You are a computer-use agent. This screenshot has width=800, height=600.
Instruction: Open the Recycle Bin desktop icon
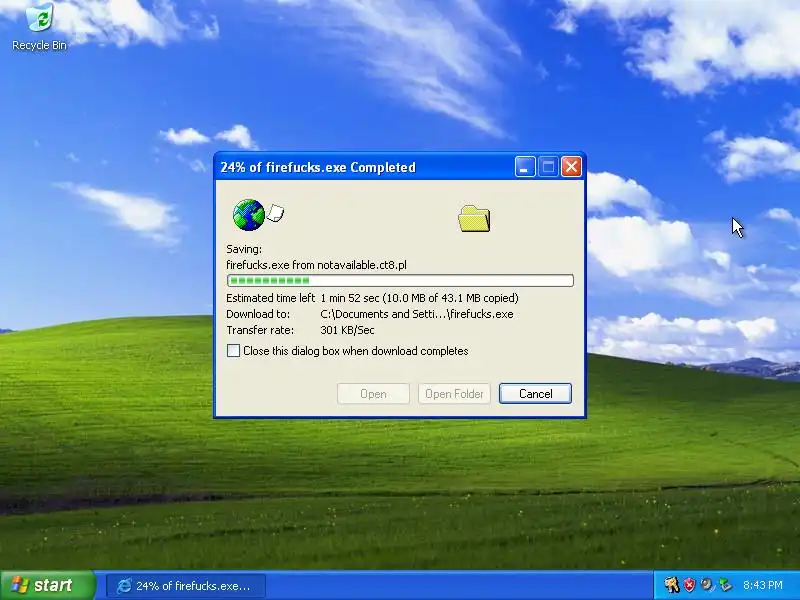click(39, 26)
